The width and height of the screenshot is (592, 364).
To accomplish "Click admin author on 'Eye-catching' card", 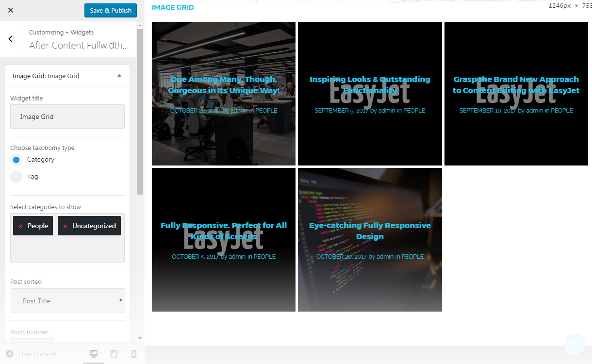I will tap(385, 257).
